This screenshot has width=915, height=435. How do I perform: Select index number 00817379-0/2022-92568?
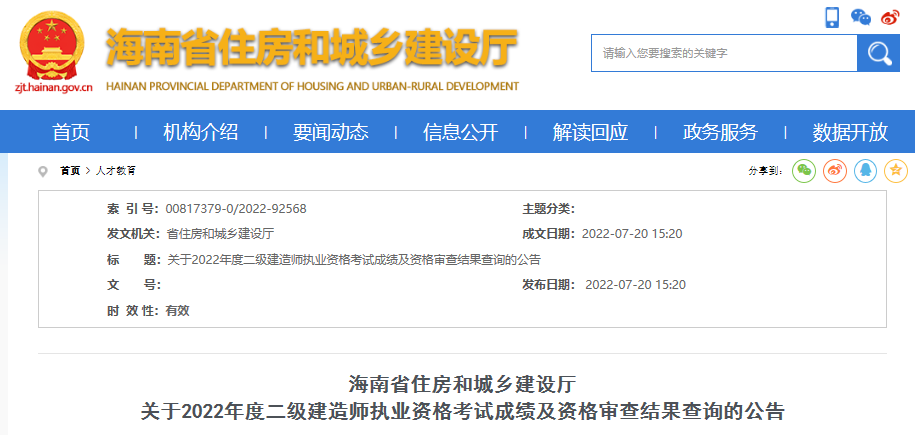(236, 208)
